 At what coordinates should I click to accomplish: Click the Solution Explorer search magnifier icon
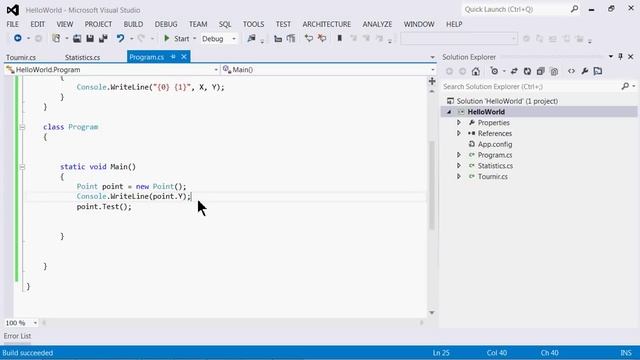(625, 86)
